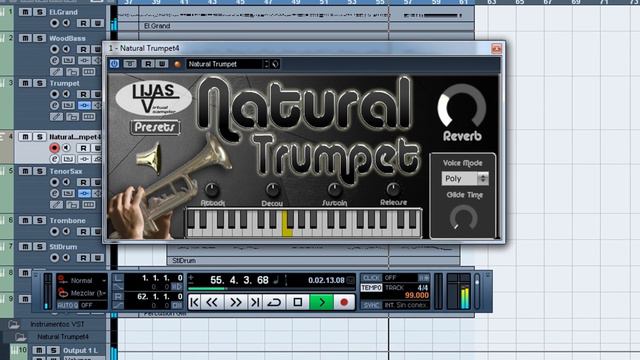Go to project end in transport
The image size is (640, 360).
pos(256,302)
